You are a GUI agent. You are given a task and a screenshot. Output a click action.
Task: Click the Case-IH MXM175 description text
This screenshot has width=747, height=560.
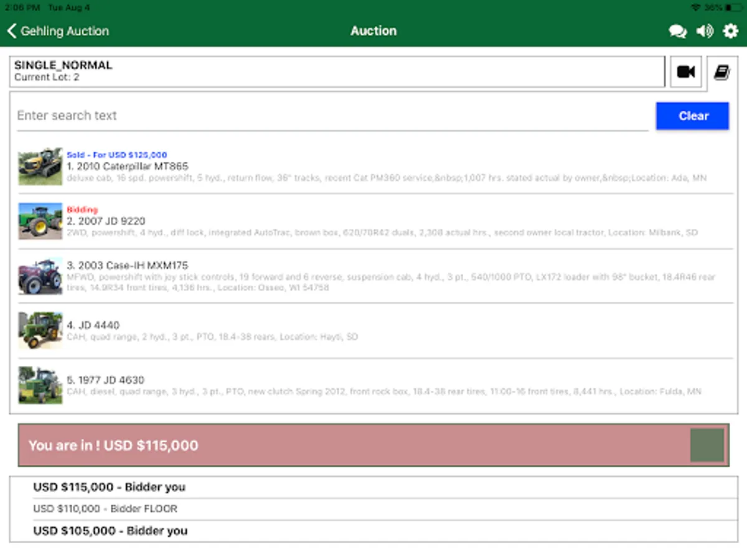(391, 282)
